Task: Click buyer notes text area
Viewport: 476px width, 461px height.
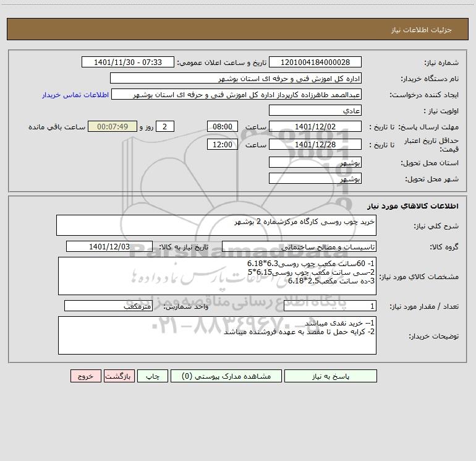Action: click(217, 335)
